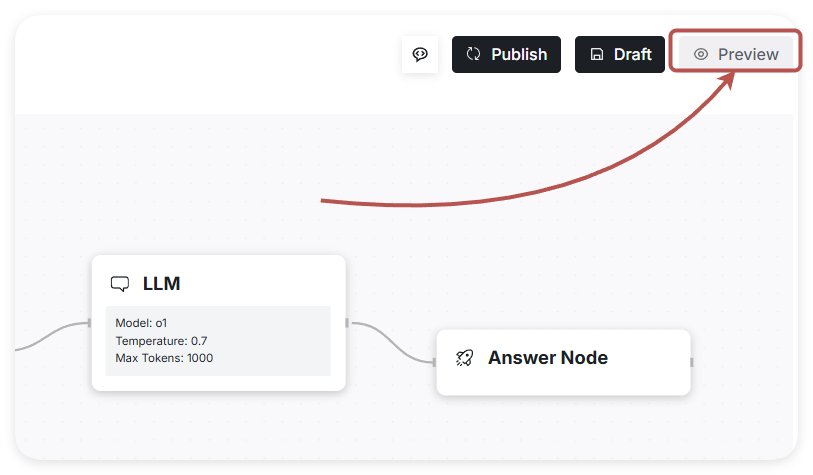The height and width of the screenshot is (475, 813).
Task: Select the connector between LLM and Answer Node
Action: 391,341
